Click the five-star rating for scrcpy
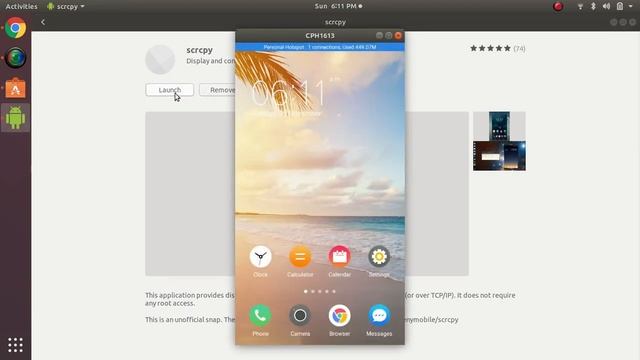Screen dimensions: 640x360 491,48
